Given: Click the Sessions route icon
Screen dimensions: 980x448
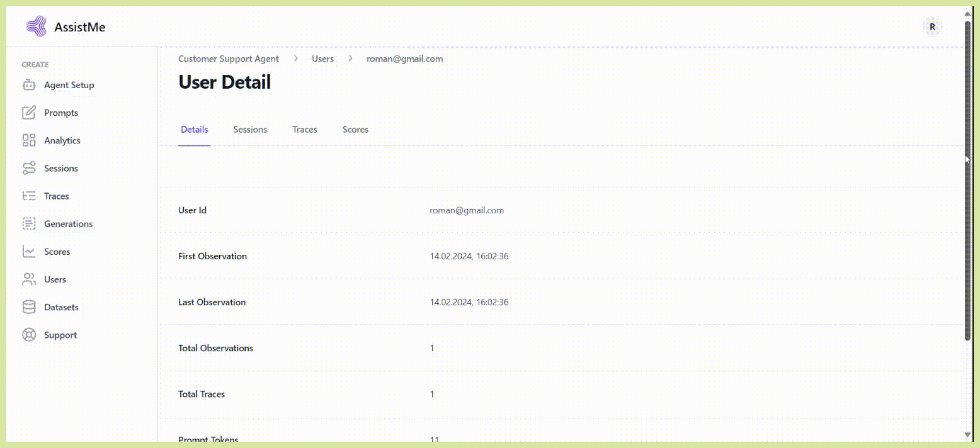Looking at the screenshot, I should point(29,168).
